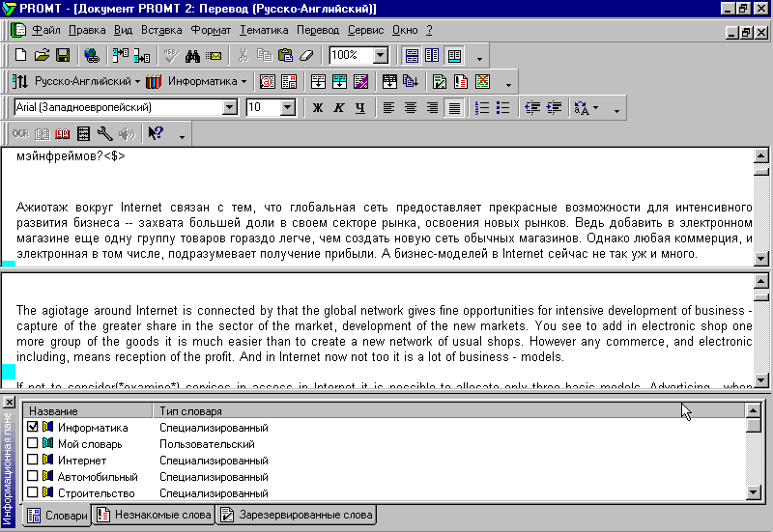Expand the translation toolbar overflow arrow
The height and width of the screenshot is (532, 773).
coord(508,85)
